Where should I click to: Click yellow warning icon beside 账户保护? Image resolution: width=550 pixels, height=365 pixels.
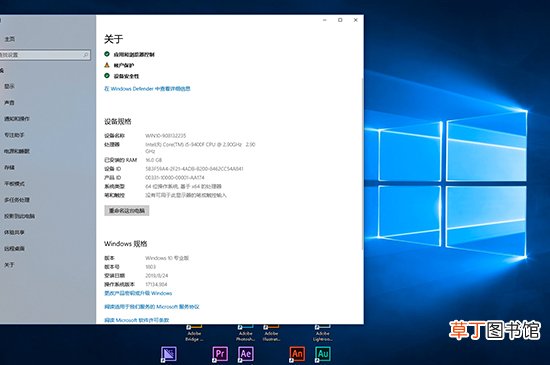[107, 65]
